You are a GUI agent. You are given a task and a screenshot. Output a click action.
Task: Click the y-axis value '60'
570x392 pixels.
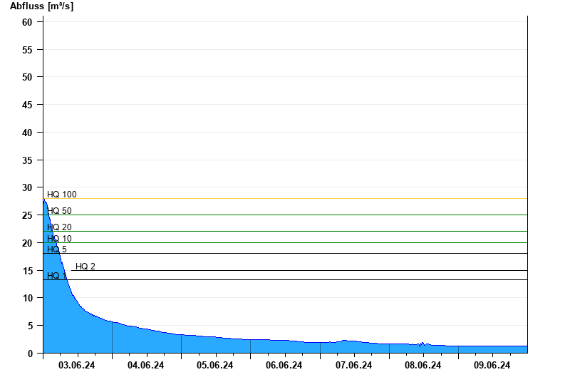(27, 22)
